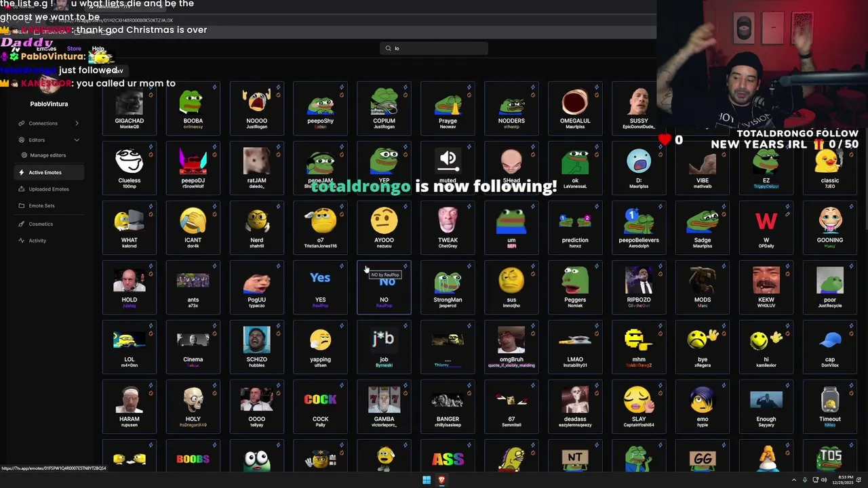This screenshot has height=488, width=868.
Task: Open Emote Sets folder item
Action: 48,205
